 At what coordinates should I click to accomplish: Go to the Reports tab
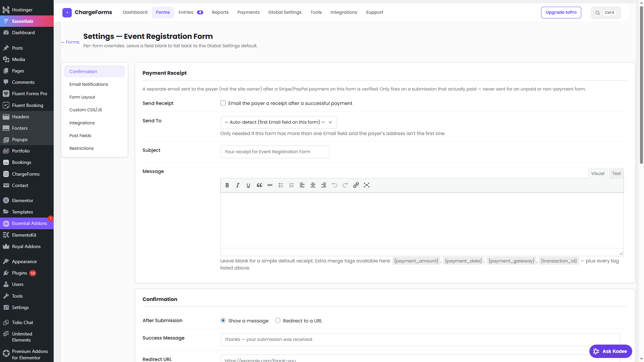point(220,12)
